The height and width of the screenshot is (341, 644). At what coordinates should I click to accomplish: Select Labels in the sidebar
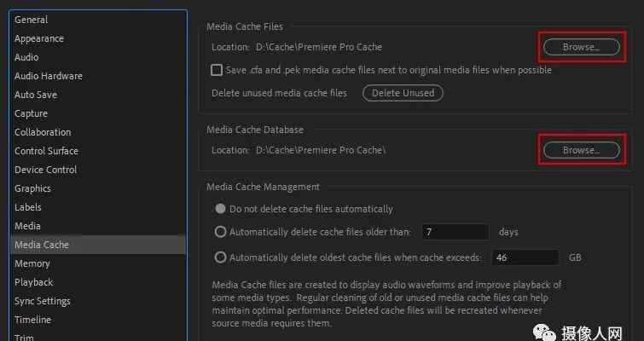[28, 207]
